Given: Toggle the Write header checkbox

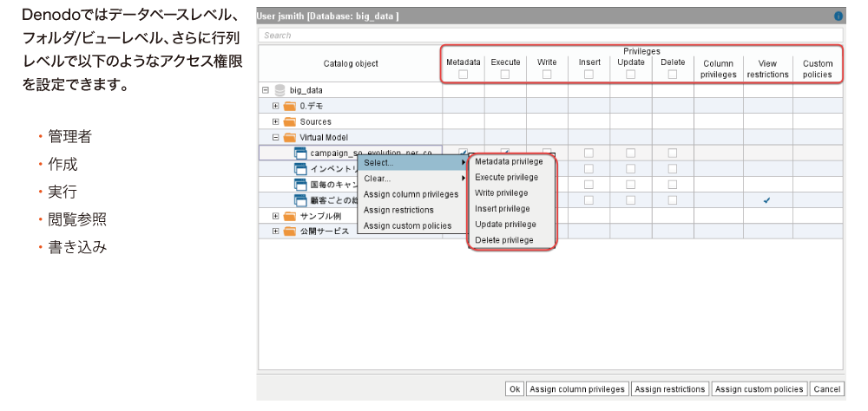Looking at the screenshot, I should click(x=547, y=74).
